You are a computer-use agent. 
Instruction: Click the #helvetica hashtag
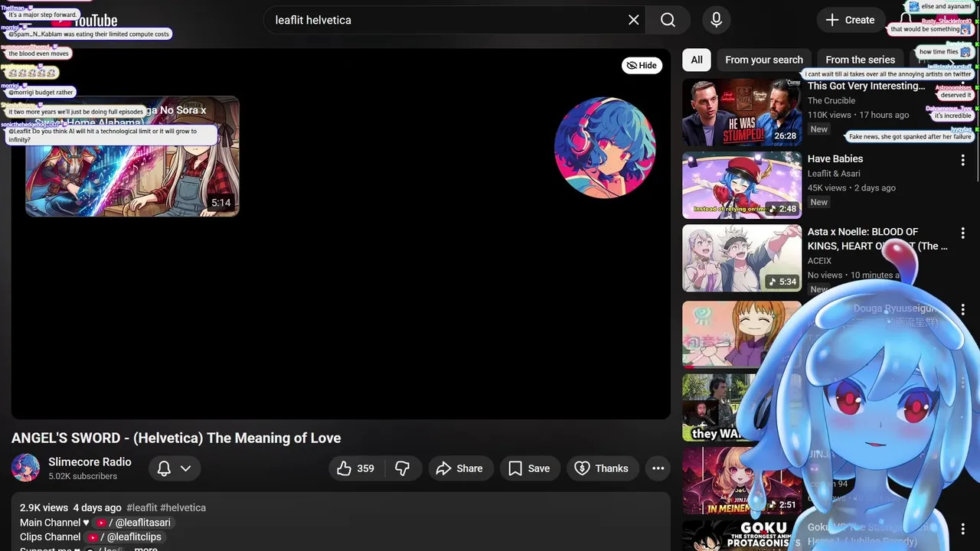[183, 507]
